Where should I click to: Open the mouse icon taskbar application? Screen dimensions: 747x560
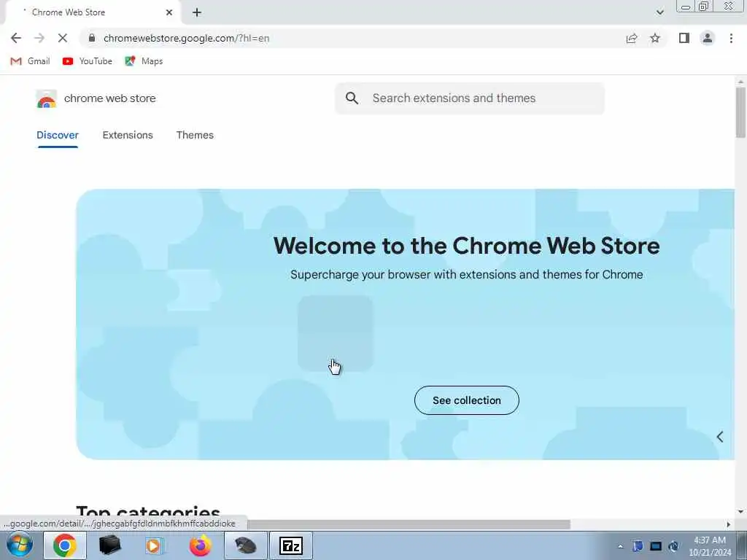click(245, 545)
